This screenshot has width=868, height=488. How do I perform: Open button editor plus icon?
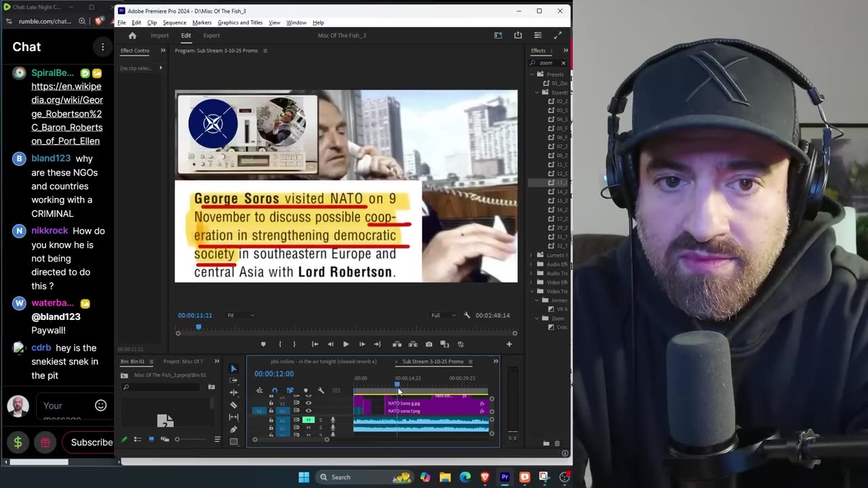(x=509, y=344)
